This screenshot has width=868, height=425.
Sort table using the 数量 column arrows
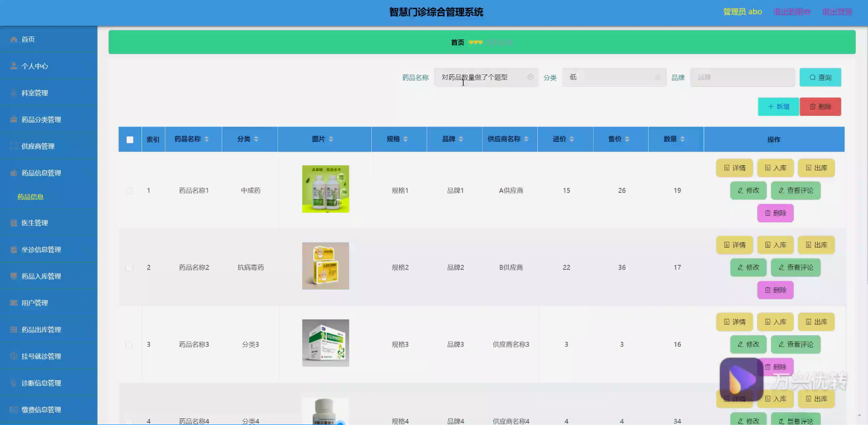682,139
